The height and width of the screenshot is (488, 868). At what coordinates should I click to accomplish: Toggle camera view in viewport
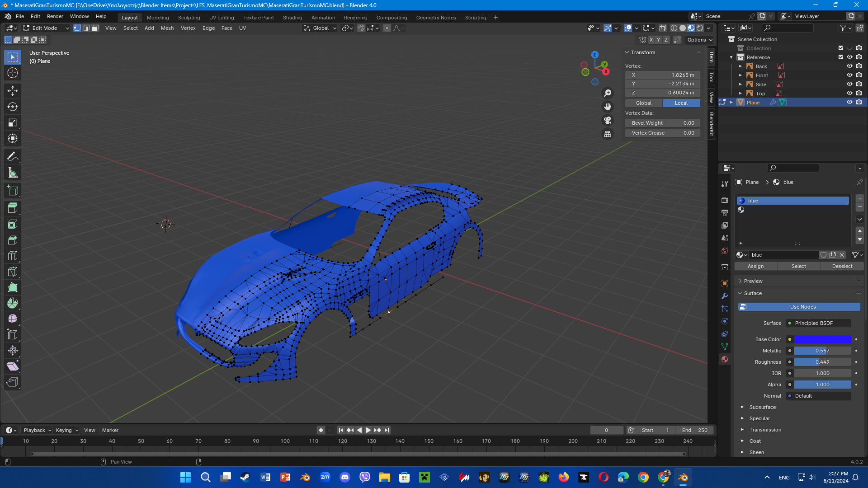(x=608, y=120)
